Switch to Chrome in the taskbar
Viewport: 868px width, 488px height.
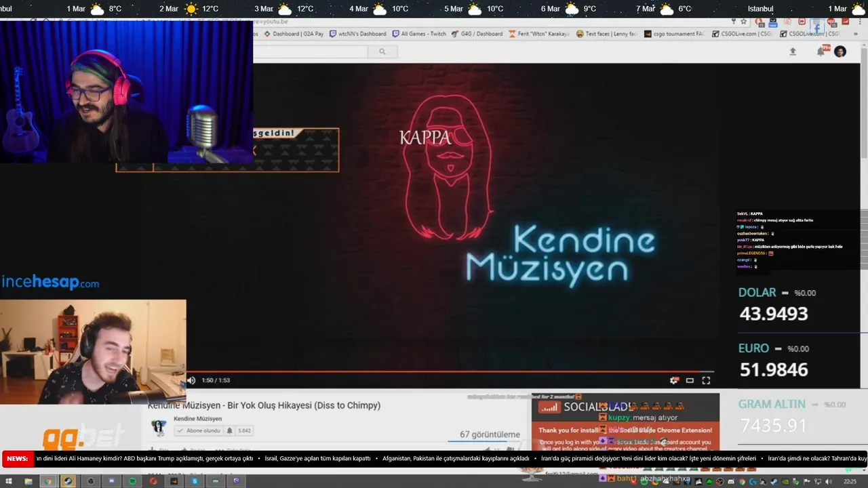pyautogui.click(x=48, y=481)
